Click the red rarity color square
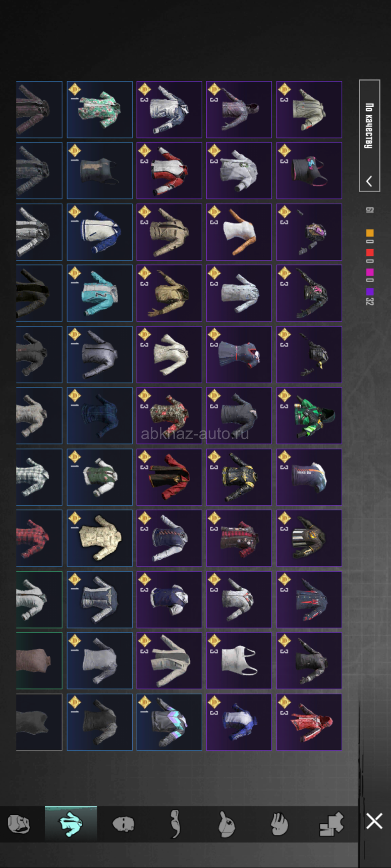The width and height of the screenshot is (391, 868). click(x=370, y=253)
